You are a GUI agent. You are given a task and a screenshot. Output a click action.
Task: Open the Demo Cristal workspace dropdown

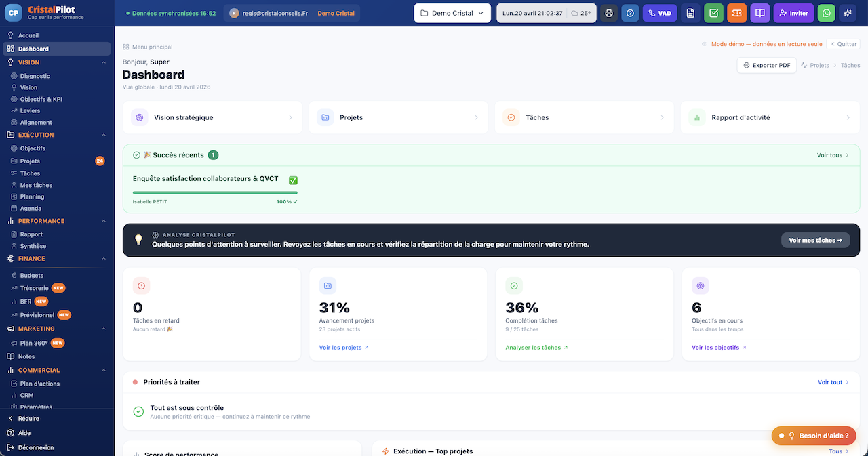tap(452, 13)
